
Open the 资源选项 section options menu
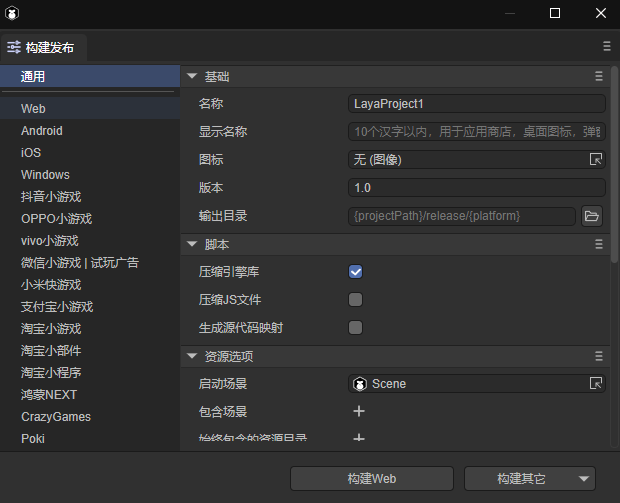[x=599, y=356]
